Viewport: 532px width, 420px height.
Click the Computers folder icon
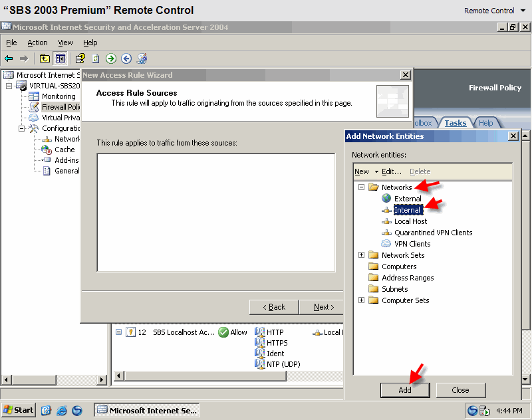(x=373, y=266)
